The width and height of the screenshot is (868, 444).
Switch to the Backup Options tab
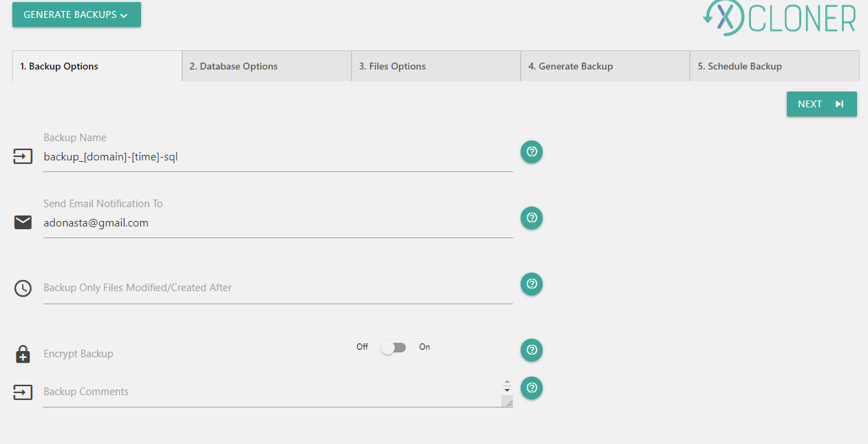[97, 66]
